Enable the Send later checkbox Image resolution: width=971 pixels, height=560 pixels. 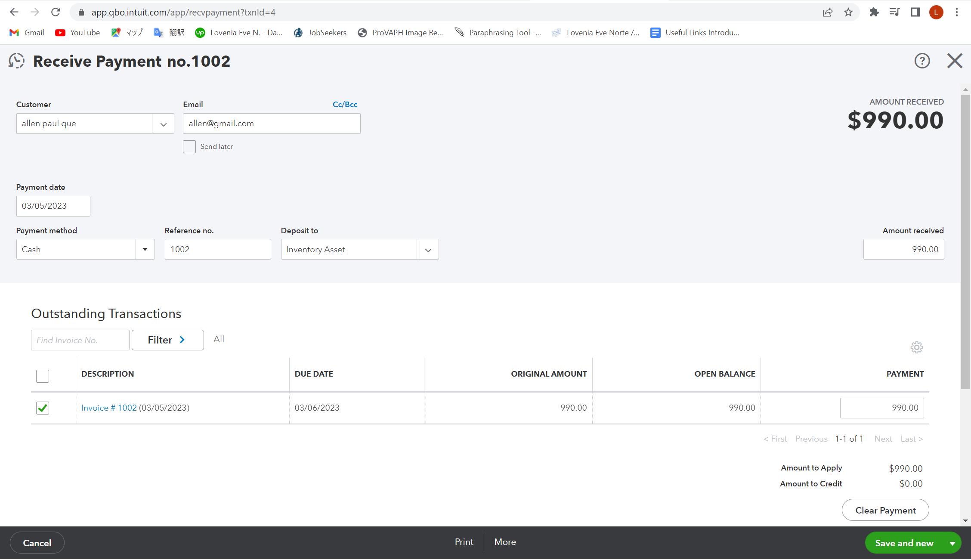click(189, 147)
